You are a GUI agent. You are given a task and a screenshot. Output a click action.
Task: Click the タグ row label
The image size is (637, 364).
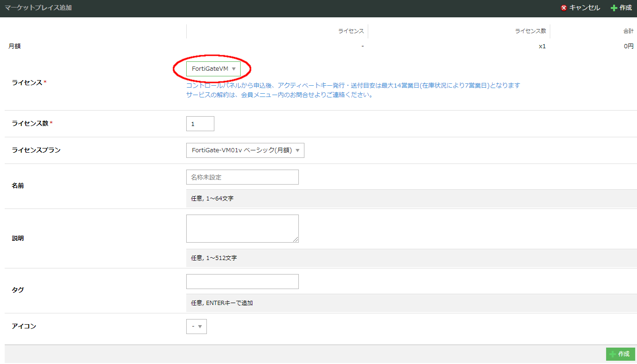point(18,290)
